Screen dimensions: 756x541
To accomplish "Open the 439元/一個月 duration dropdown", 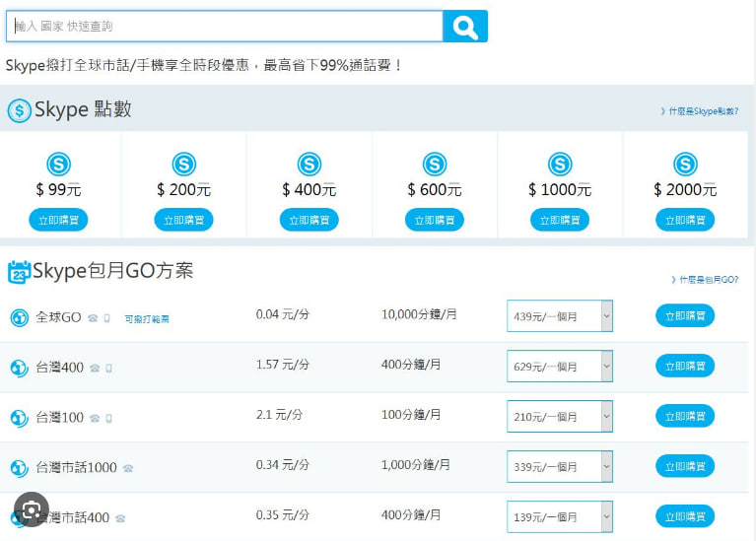I will click(560, 315).
